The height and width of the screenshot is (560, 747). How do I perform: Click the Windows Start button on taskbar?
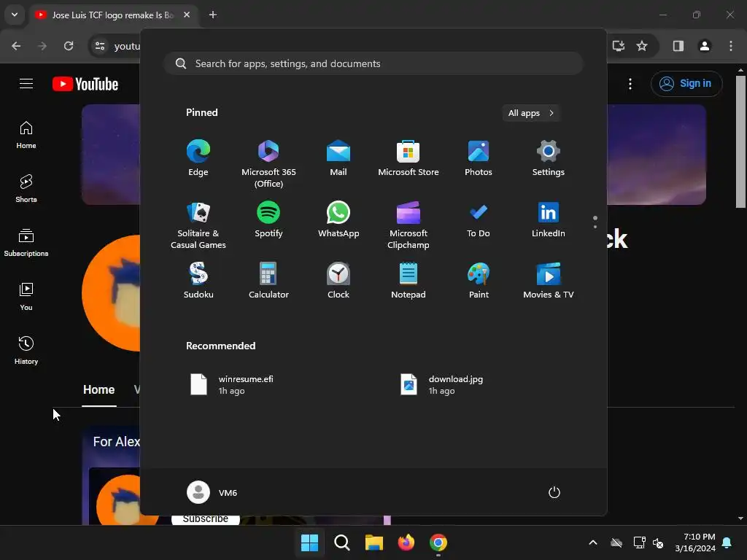point(309,542)
